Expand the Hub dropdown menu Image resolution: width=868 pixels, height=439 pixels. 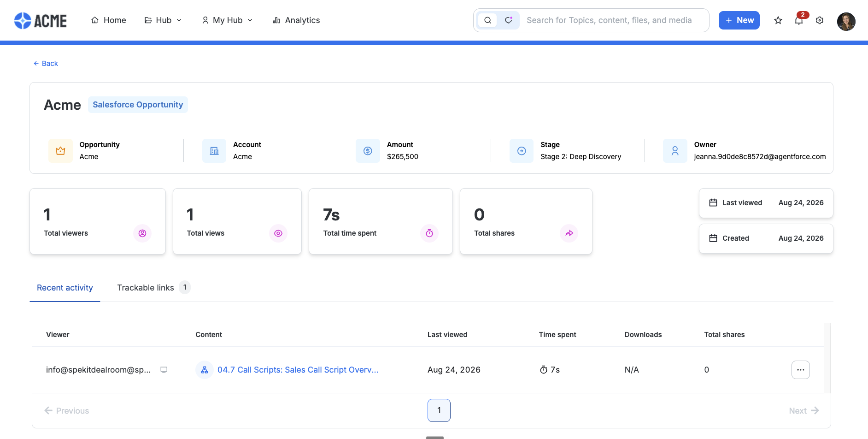coord(163,20)
